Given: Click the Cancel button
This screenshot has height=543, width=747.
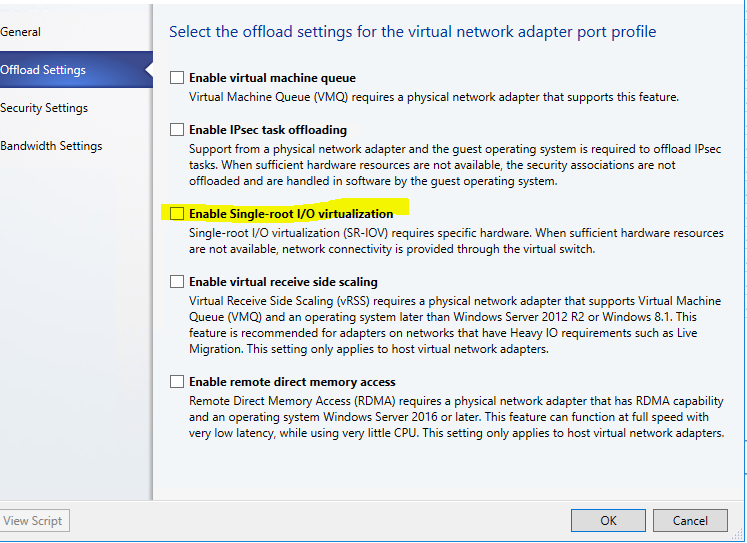Looking at the screenshot, I should 690,520.
